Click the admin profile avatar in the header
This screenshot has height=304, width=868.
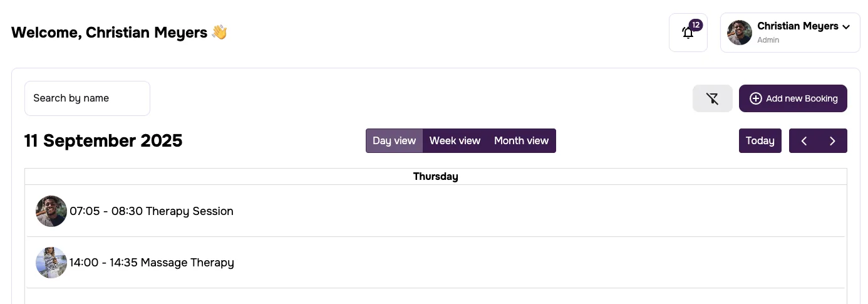pyautogui.click(x=740, y=33)
